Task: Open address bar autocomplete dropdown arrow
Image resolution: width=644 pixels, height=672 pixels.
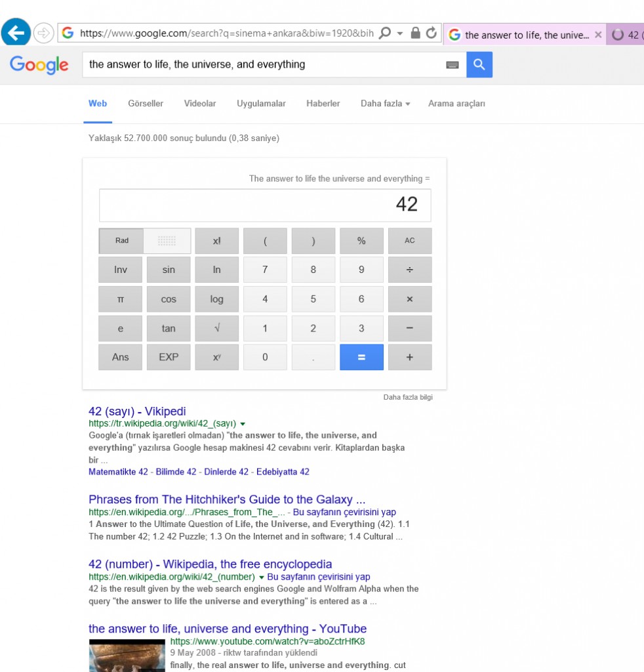Action: (x=400, y=33)
